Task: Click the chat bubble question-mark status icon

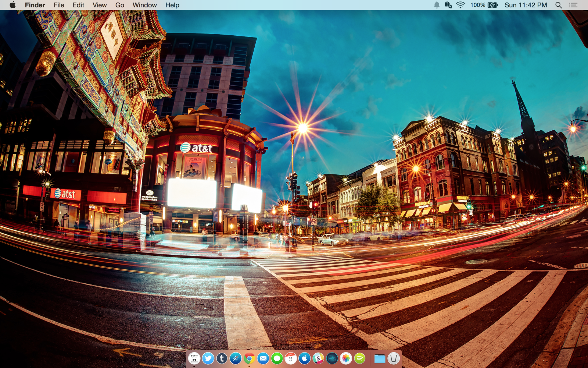Action: pyautogui.click(x=448, y=5)
